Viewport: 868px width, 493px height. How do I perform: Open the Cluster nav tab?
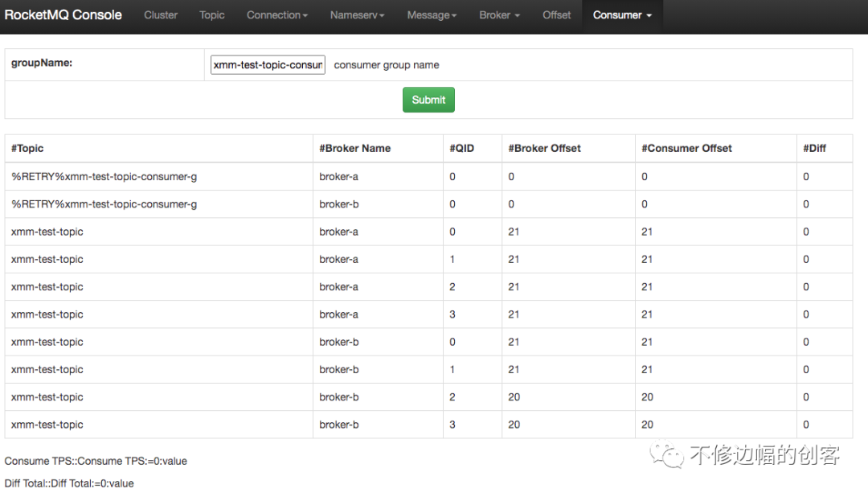[161, 14]
